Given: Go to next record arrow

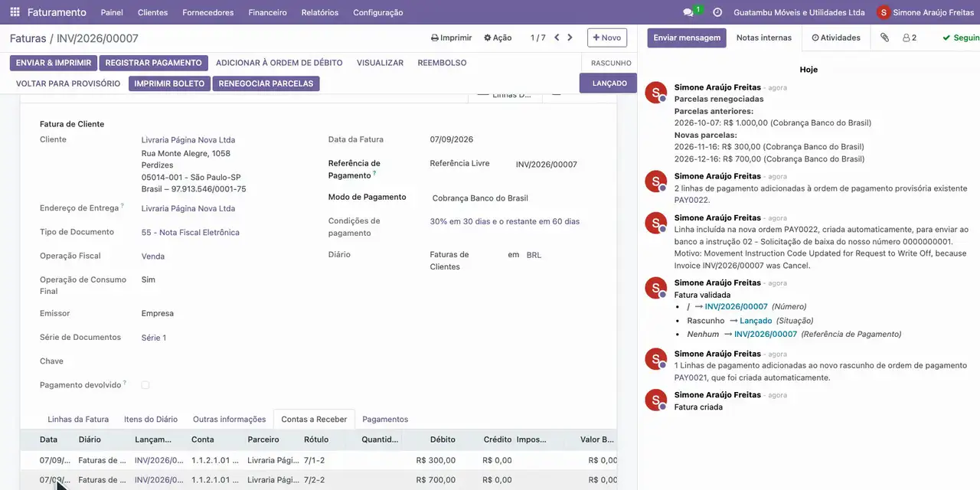Looking at the screenshot, I should click(570, 38).
